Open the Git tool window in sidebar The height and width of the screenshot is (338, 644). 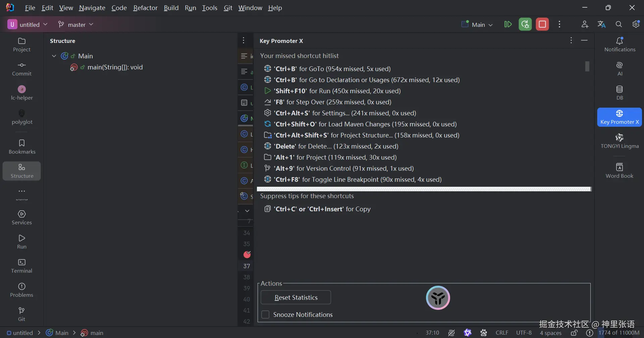(22, 314)
